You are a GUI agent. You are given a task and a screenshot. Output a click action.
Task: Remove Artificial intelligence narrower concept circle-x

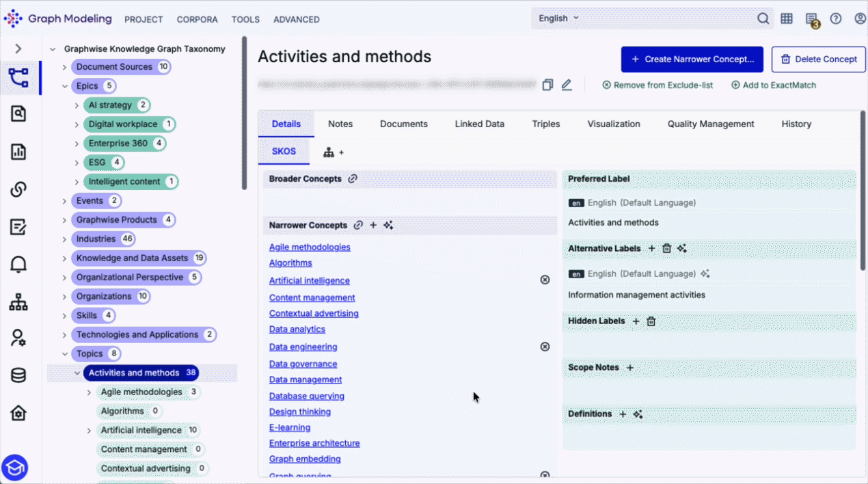click(545, 280)
